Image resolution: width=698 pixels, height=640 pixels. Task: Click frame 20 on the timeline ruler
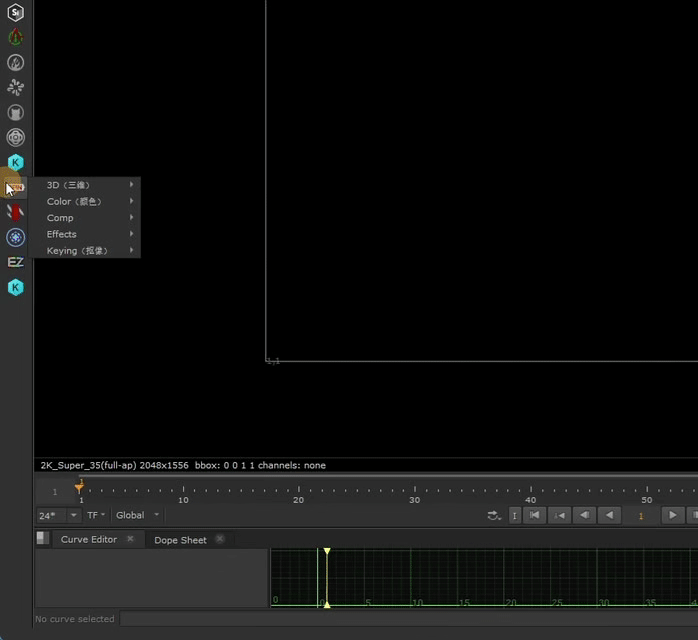(298, 500)
